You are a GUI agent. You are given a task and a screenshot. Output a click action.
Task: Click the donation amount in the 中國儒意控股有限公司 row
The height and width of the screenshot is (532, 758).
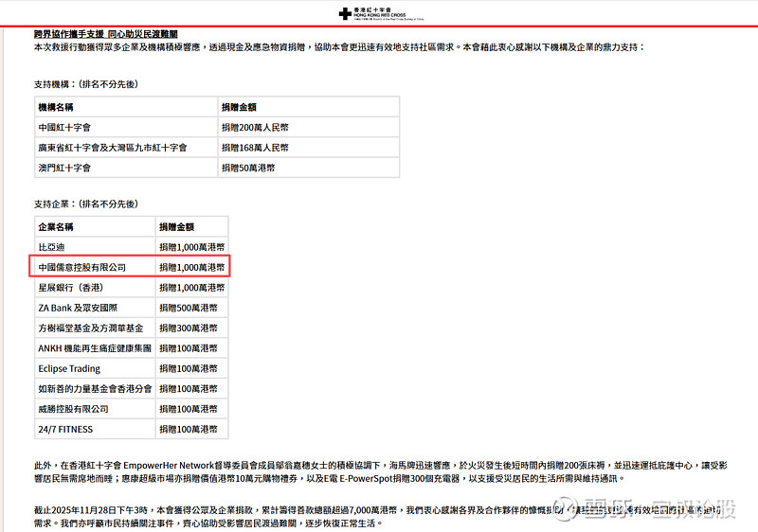tap(192, 267)
